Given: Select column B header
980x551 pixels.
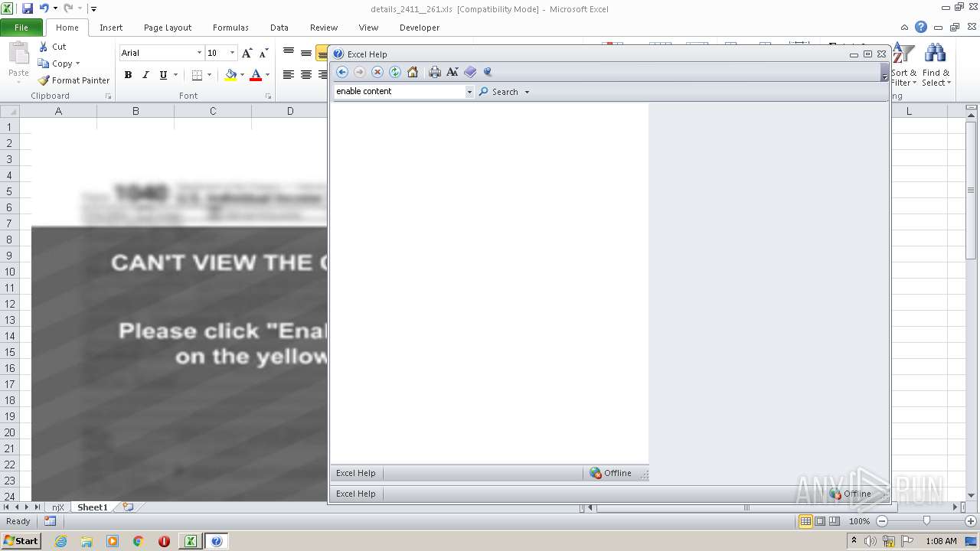Looking at the screenshot, I should [x=136, y=111].
